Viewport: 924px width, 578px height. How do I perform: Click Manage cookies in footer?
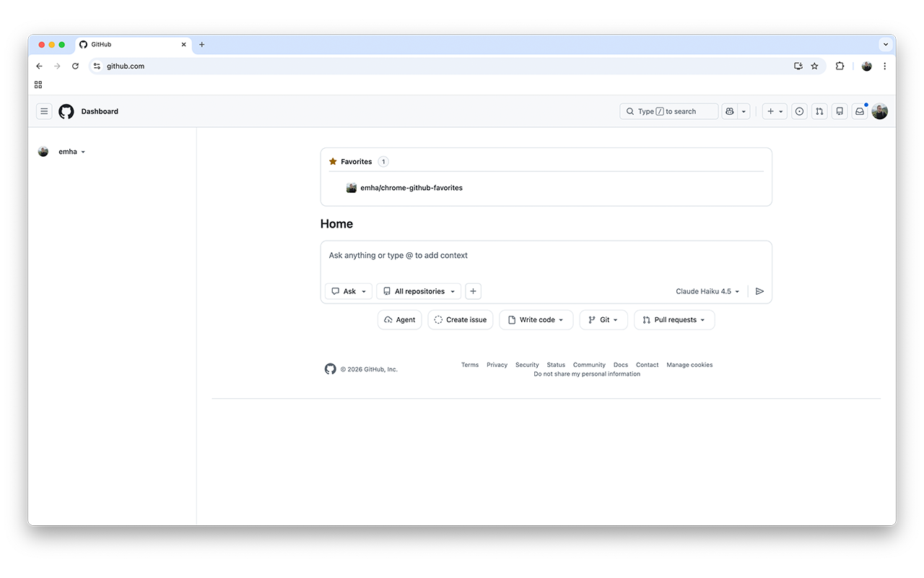coord(689,365)
